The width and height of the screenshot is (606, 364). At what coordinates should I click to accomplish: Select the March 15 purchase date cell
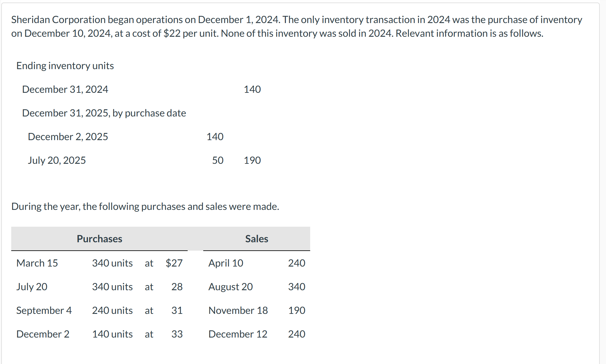point(37,263)
